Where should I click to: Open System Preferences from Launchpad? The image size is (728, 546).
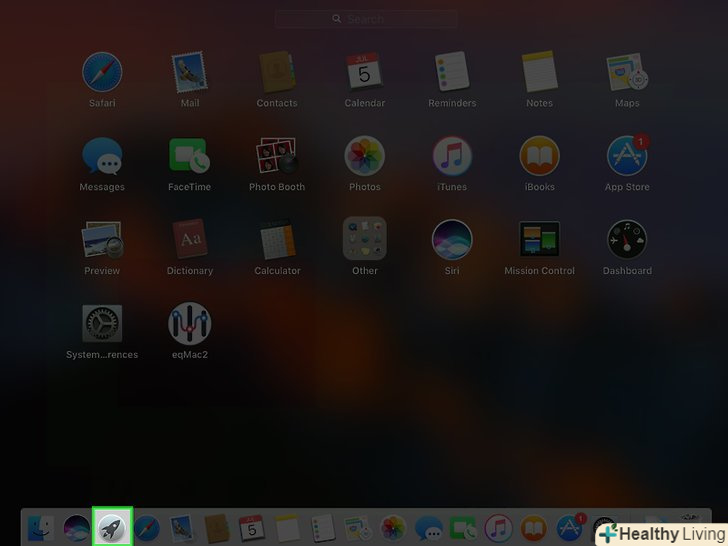click(102, 324)
